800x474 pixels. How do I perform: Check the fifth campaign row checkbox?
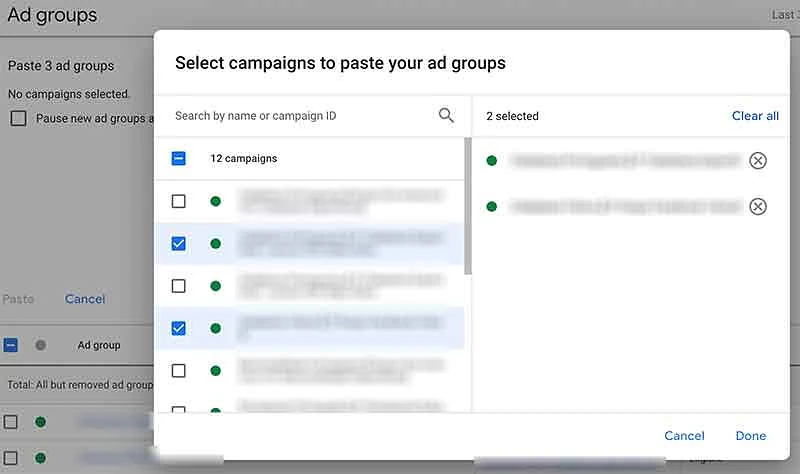(179, 370)
